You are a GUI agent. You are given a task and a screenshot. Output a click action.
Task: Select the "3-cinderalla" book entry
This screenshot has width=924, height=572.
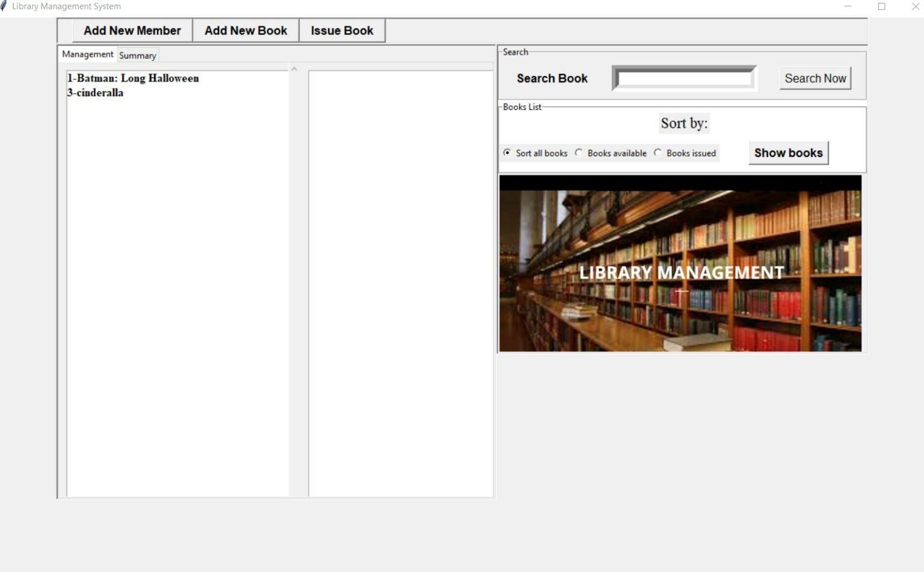click(96, 93)
